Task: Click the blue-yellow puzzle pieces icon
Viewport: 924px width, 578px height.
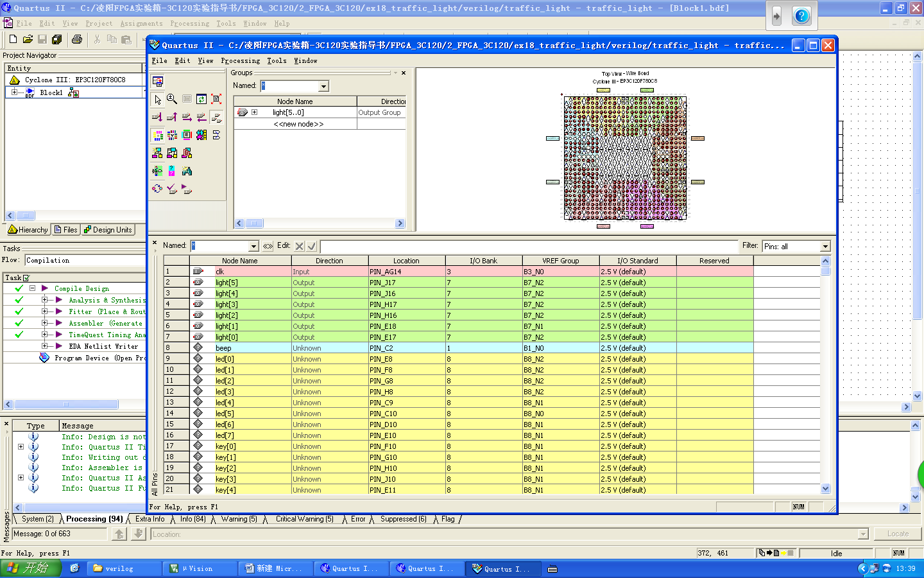Action: [201, 135]
